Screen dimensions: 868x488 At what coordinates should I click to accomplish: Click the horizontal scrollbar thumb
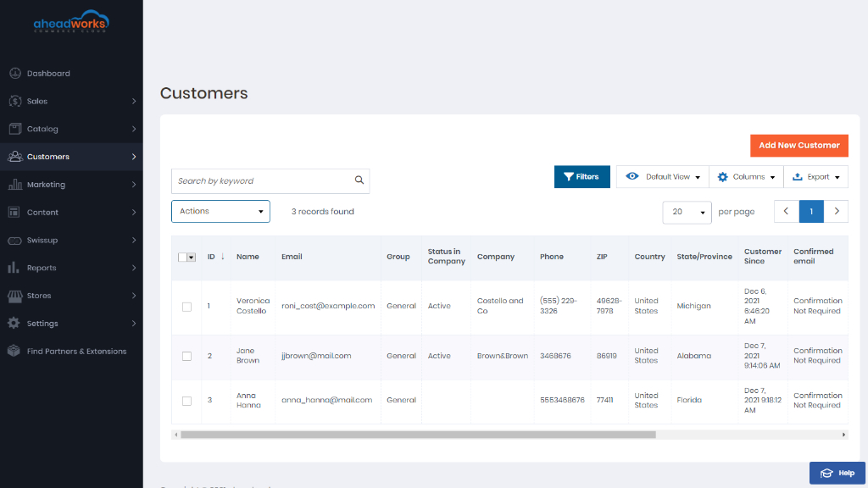[418, 435]
